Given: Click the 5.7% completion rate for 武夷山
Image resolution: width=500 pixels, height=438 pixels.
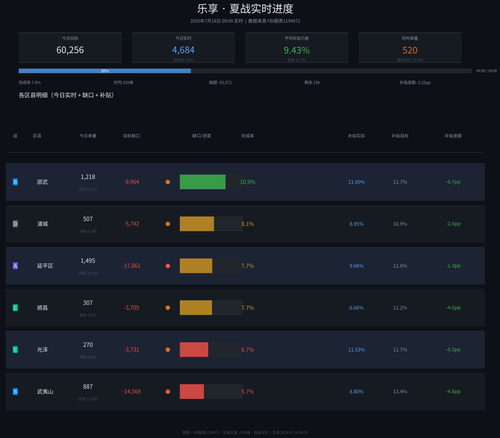Looking at the screenshot, I should tap(248, 391).
